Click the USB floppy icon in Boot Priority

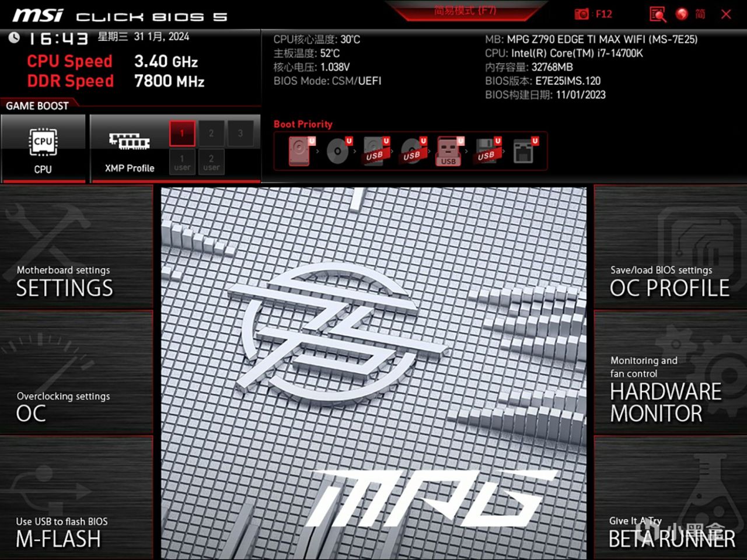pos(487,150)
